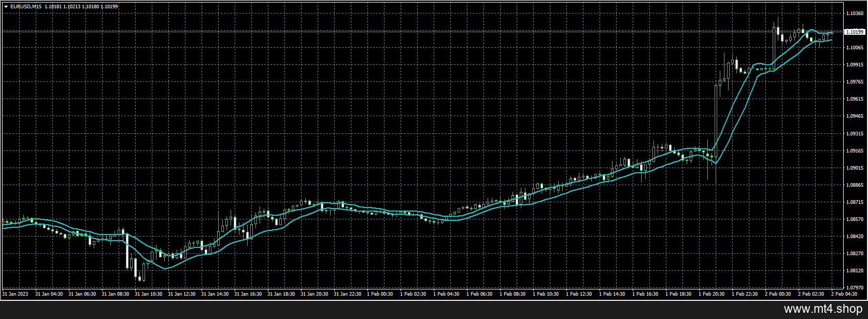Click price axis label 1.09615
This screenshot has width=868, height=319.
point(854,99)
